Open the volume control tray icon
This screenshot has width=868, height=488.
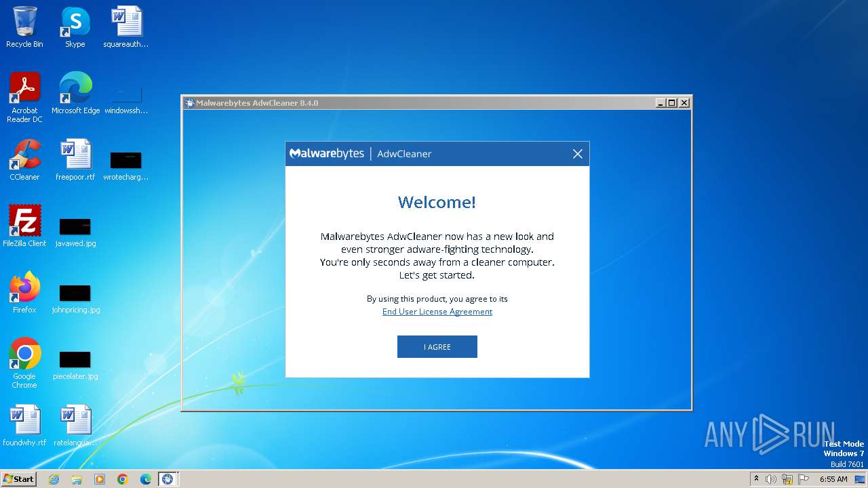(771, 479)
